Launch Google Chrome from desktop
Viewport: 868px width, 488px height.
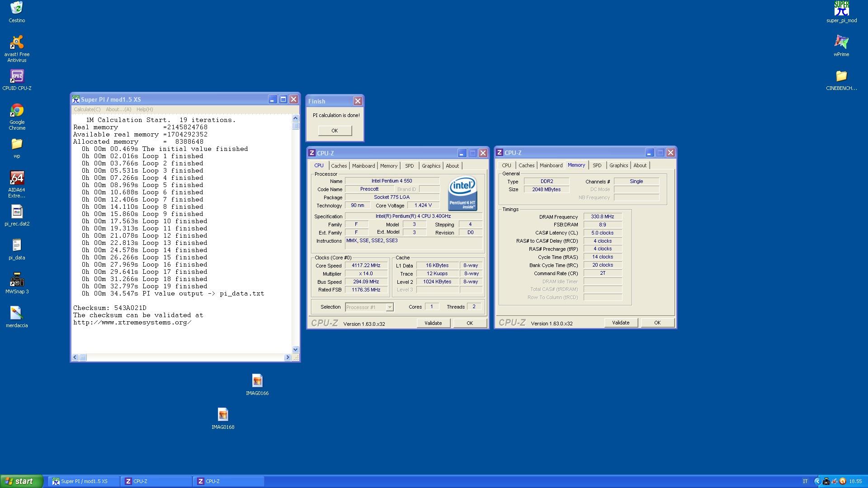pos(17,117)
